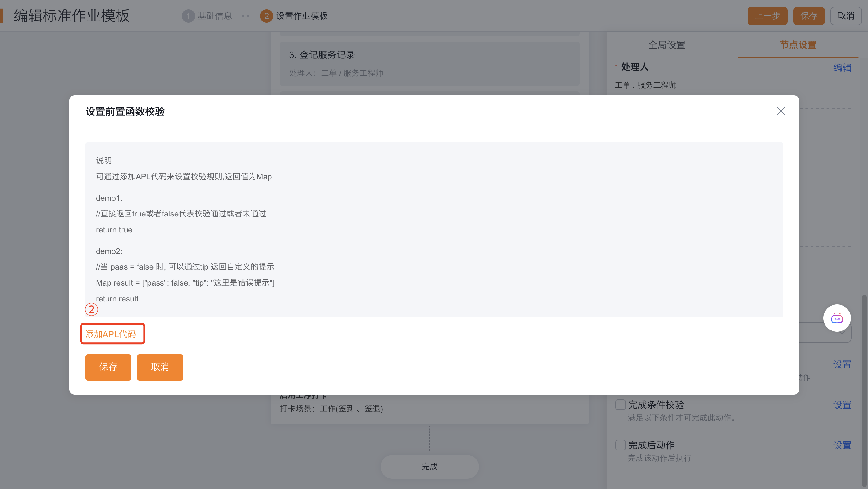Image resolution: width=868 pixels, height=489 pixels.
Task: Enable the 完成条件校验 checkbox
Action: [x=620, y=405]
